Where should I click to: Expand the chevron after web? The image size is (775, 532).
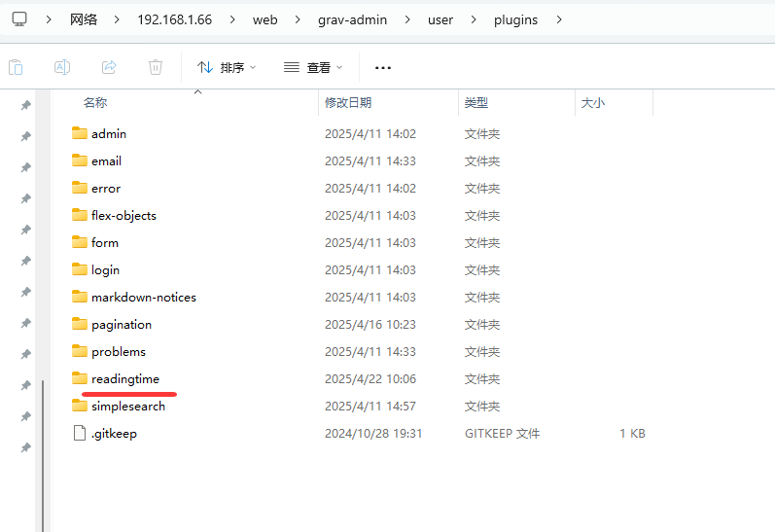298,19
